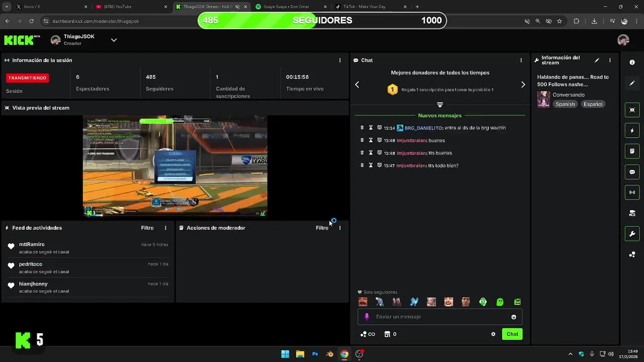
Task: Click the site muted icon in address bar
Action: pos(527,21)
